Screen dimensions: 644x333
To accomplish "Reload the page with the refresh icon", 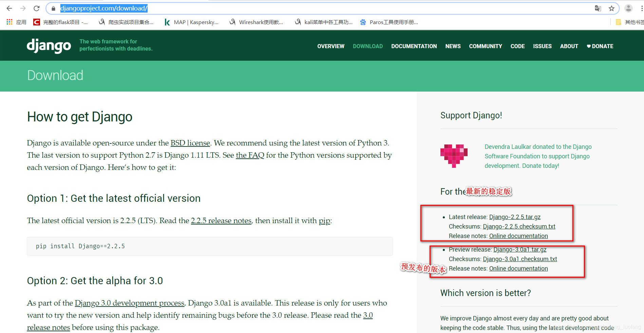I will (37, 8).
